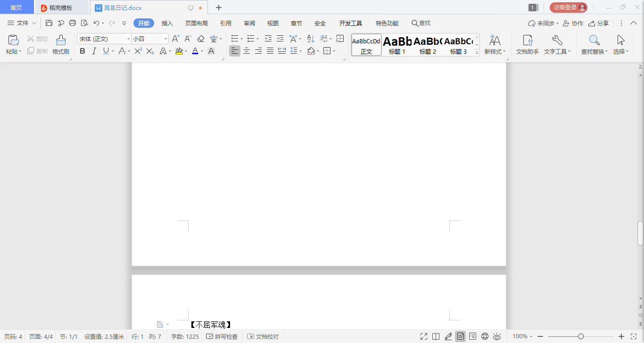Image resolution: width=644 pixels, height=343 pixels.
Task: Apply yellow text highlight color
Action: pos(179,51)
